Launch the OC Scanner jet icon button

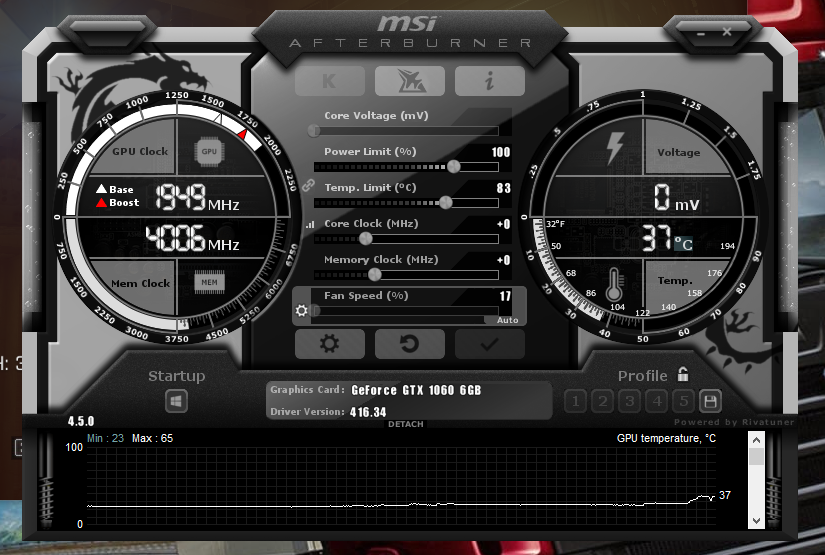[x=410, y=81]
